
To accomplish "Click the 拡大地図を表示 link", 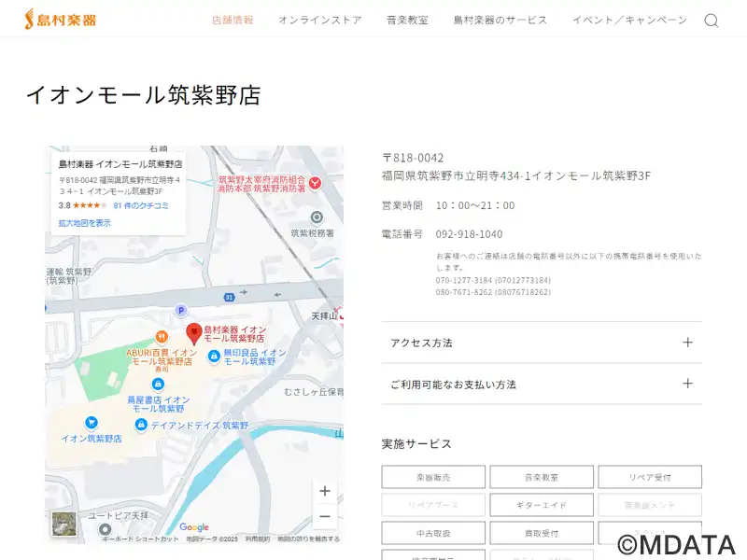I will [x=84, y=223].
